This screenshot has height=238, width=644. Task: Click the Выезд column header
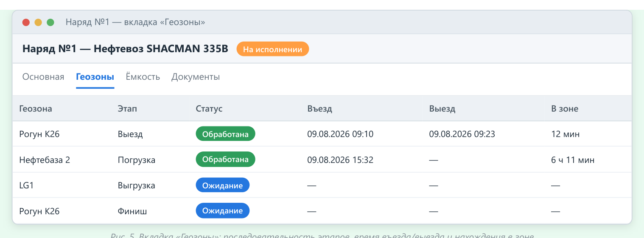pos(442,109)
